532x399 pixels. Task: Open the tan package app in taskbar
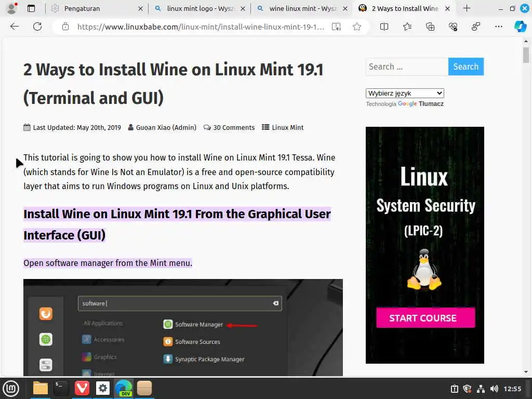(144, 388)
